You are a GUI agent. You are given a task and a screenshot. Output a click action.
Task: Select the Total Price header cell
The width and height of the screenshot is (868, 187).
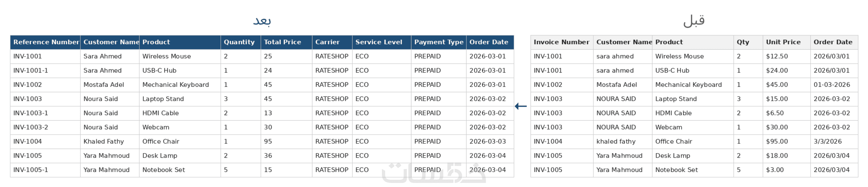287,42
